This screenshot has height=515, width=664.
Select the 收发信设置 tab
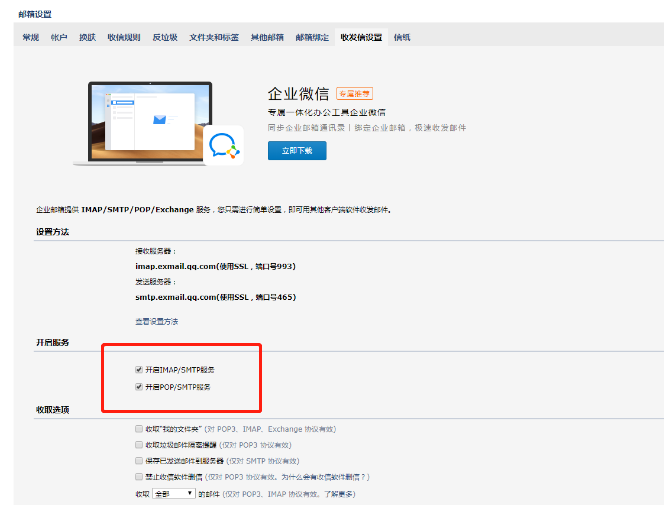pos(361,37)
